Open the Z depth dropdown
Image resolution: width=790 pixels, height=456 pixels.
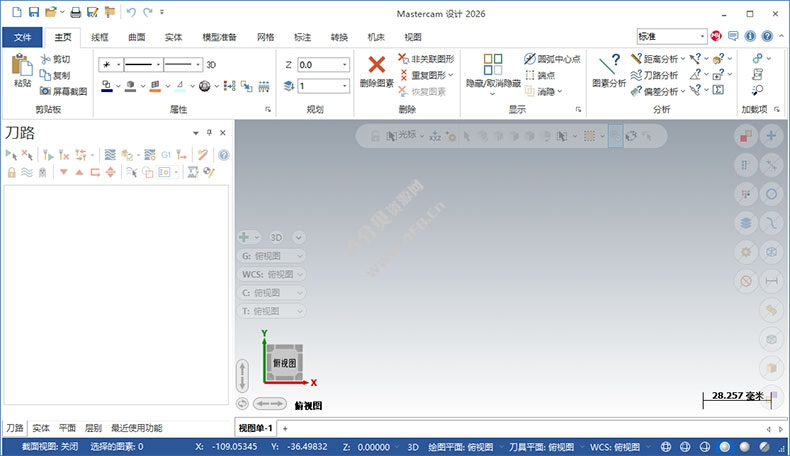345,64
